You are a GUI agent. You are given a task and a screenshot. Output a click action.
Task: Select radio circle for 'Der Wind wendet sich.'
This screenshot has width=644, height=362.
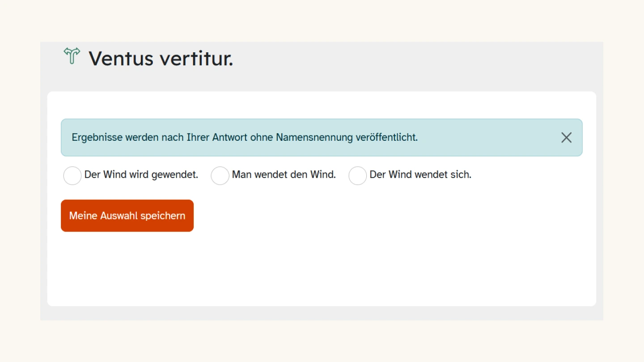358,176
